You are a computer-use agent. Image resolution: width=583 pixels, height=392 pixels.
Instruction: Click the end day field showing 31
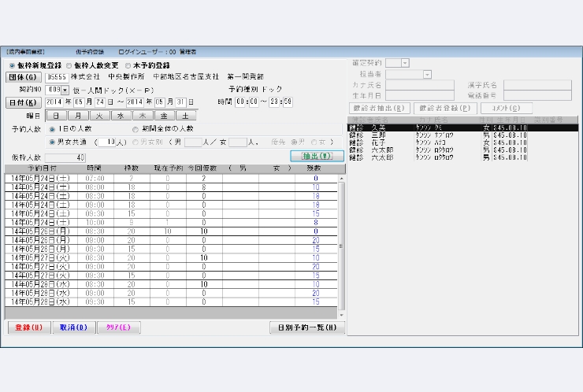tap(180, 102)
